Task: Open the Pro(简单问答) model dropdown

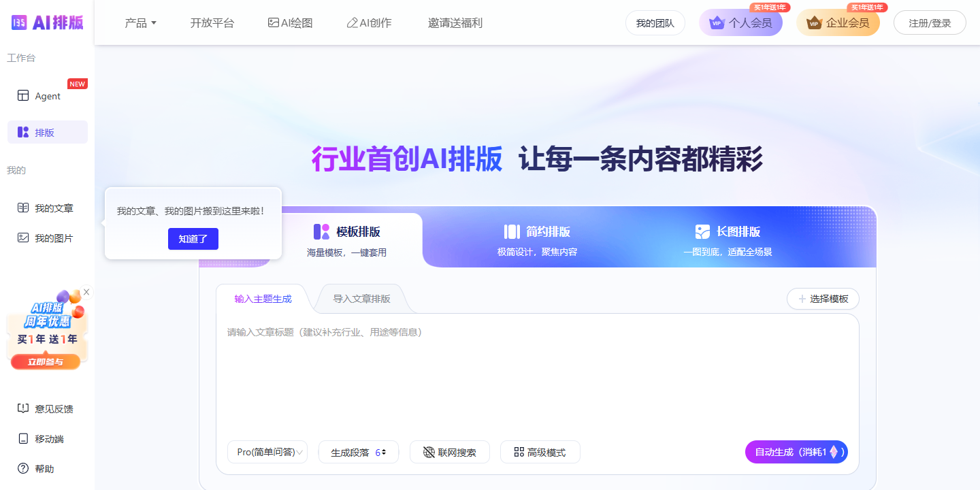Action: coord(267,452)
